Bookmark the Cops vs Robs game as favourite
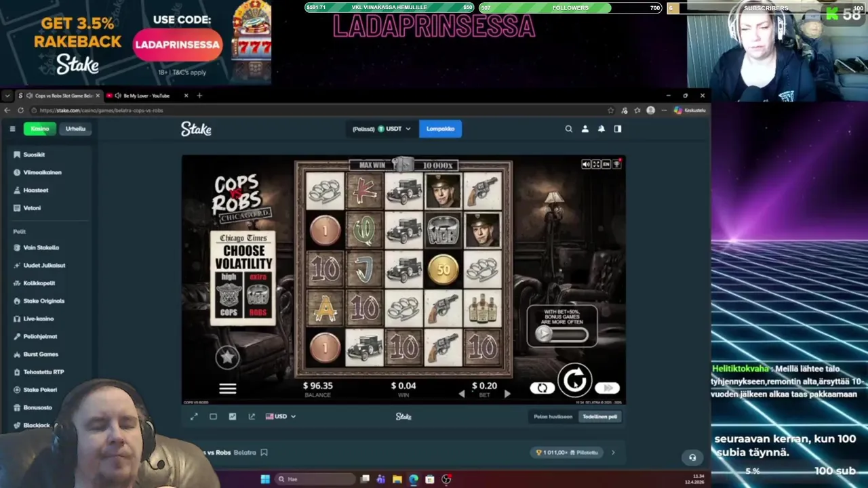This screenshot has width=868, height=488. (264, 452)
